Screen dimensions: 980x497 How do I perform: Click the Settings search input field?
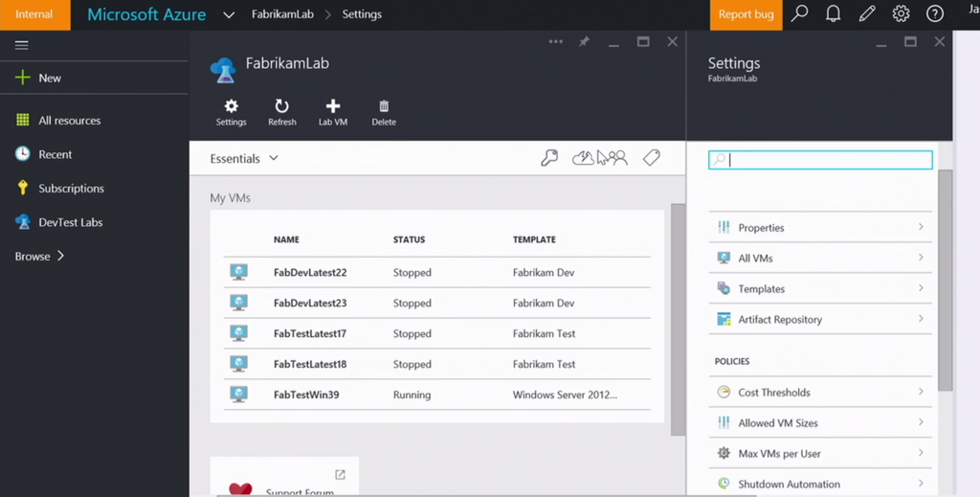[820, 160]
